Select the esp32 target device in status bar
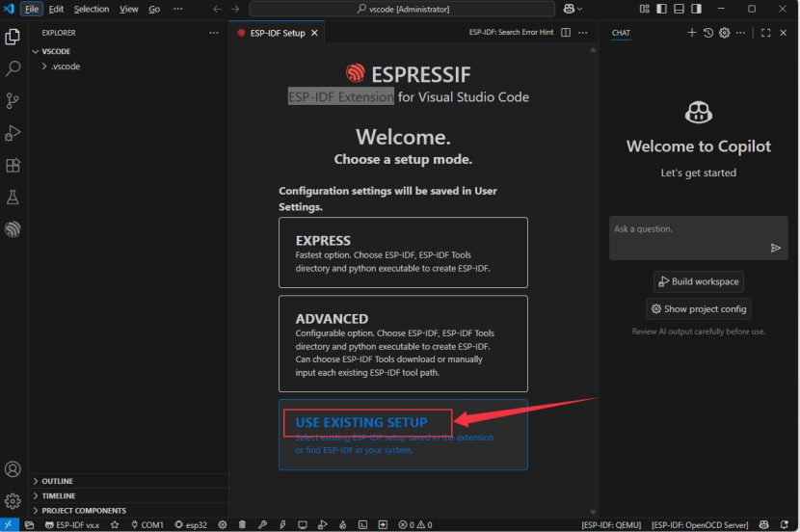This screenshot has height=532, width=800. 191,524
